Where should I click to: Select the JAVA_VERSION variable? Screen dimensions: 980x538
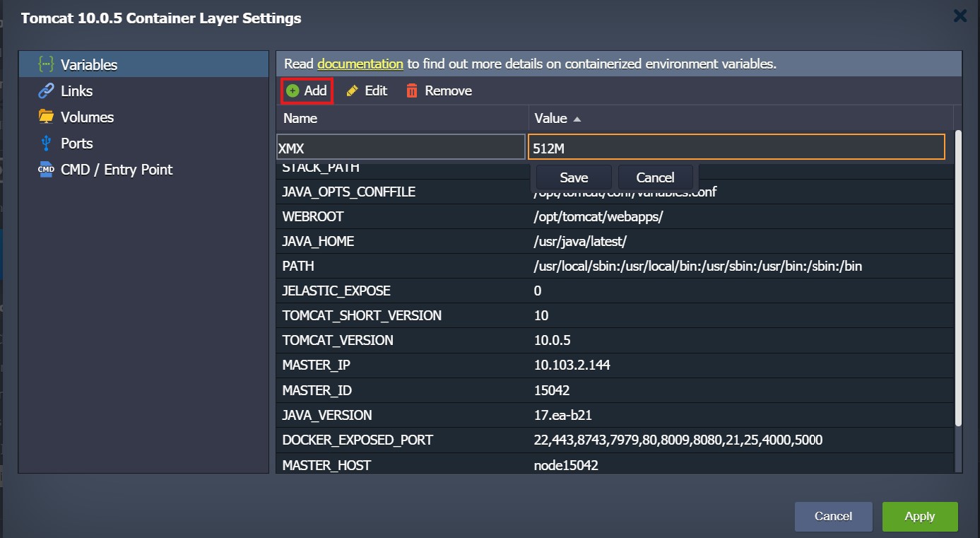point(615,415)
